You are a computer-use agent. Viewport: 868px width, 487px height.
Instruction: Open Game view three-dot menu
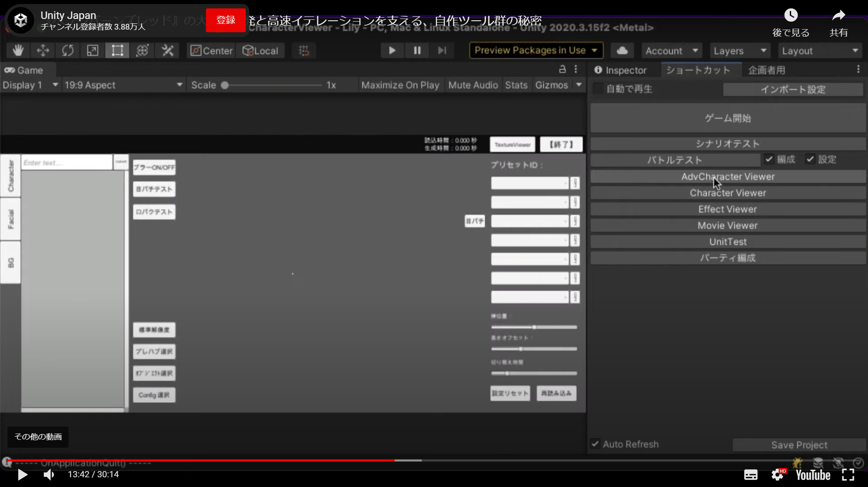coord(576,69)
